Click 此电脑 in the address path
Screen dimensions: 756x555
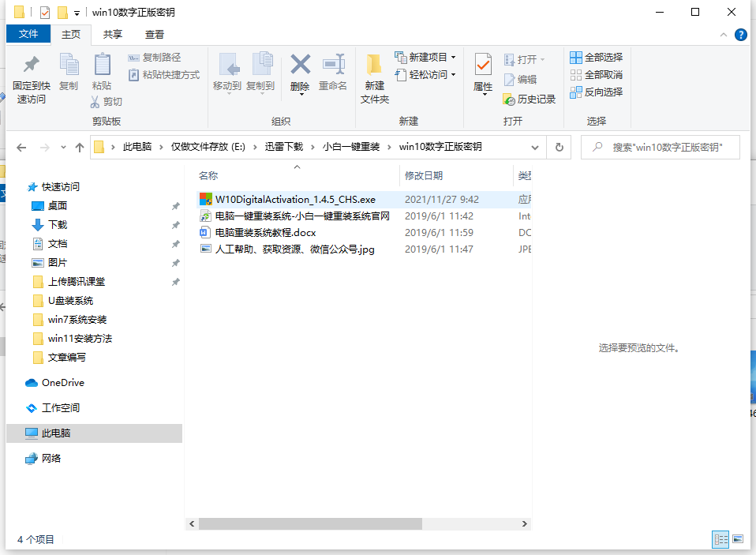(137, 147)
